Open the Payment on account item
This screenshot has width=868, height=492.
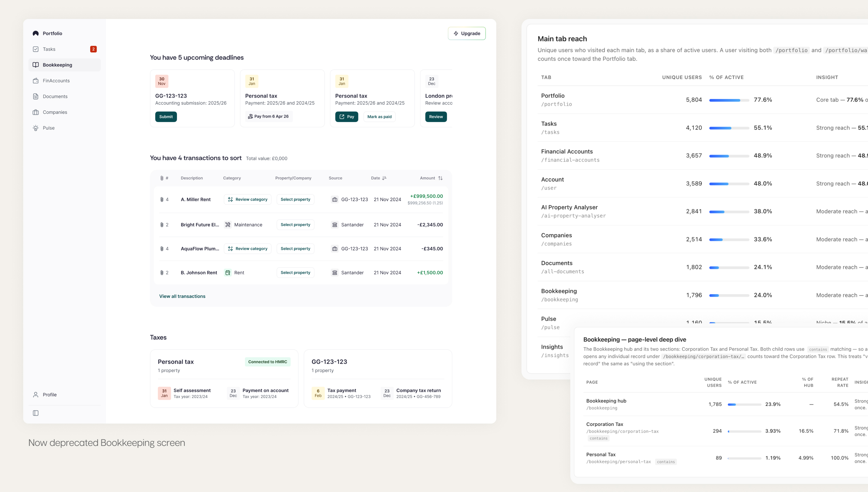tap(258, 393)
